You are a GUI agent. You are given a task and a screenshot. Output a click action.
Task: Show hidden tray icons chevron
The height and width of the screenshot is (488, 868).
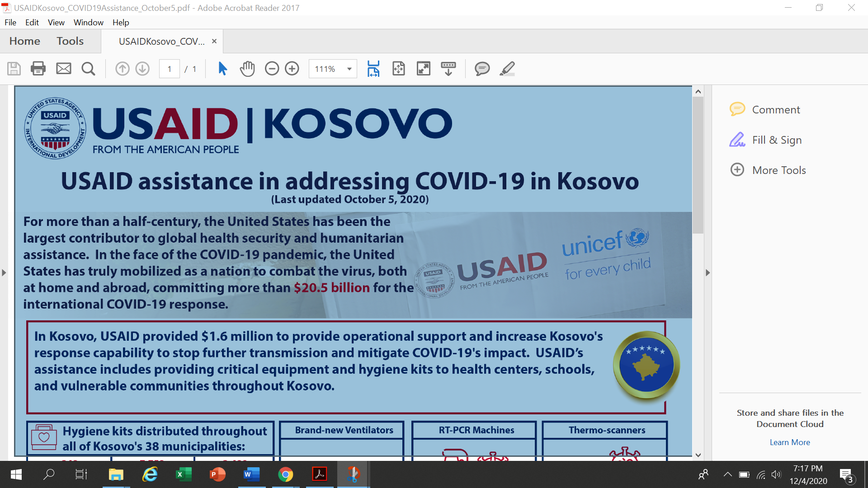coord(727,474)
